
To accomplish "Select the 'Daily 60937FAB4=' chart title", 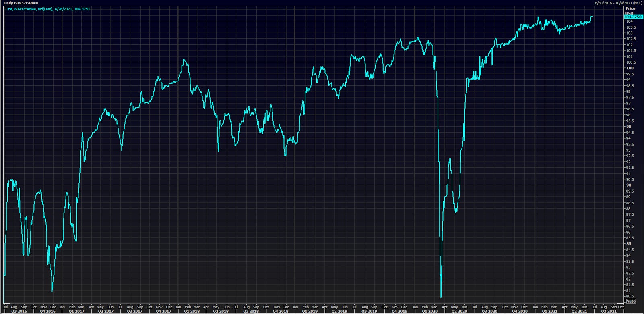I will [x=21, y=3].
